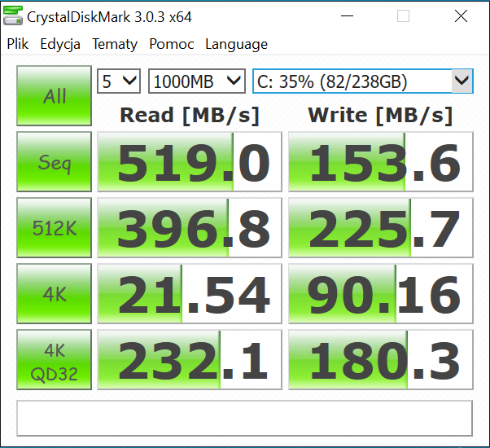The width and height of the screenshot is (490, 448).
Task: Run all benchmarks with the All button
Action: (54, 95)
